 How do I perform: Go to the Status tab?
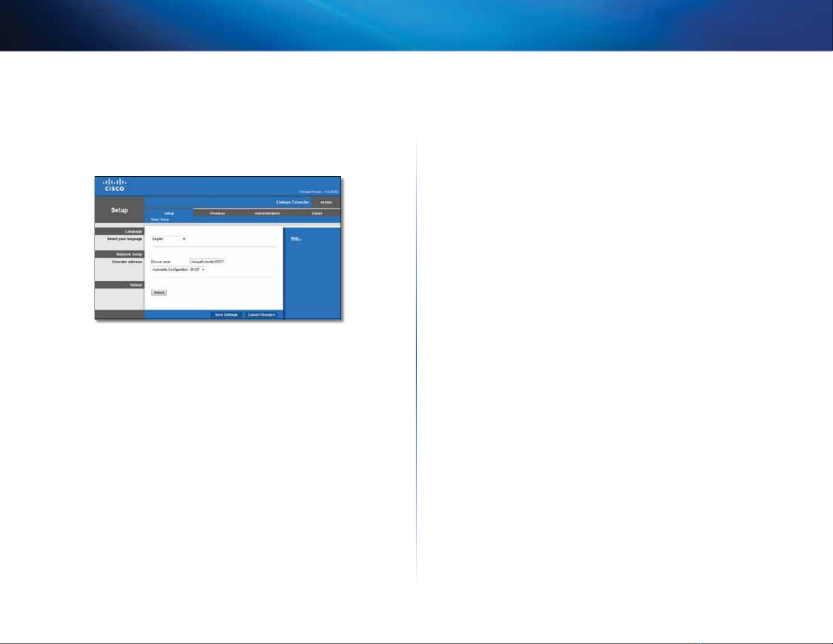[x=316, y=213]
